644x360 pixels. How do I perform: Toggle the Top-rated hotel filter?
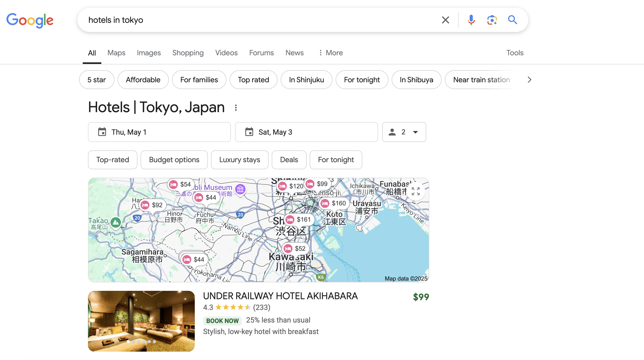(113, 160)
